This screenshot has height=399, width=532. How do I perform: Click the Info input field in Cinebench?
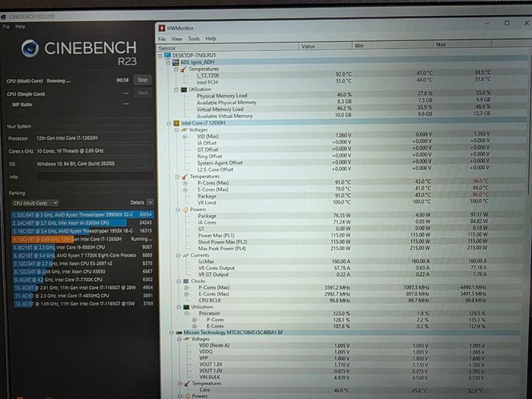point(95,176)
